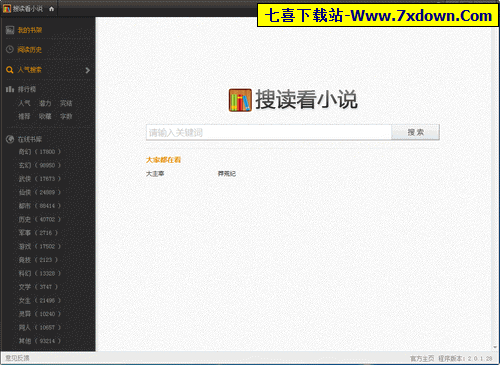502x367 pixels.
Task: Show the 潜力 ranking list
Action: point(45,103)
